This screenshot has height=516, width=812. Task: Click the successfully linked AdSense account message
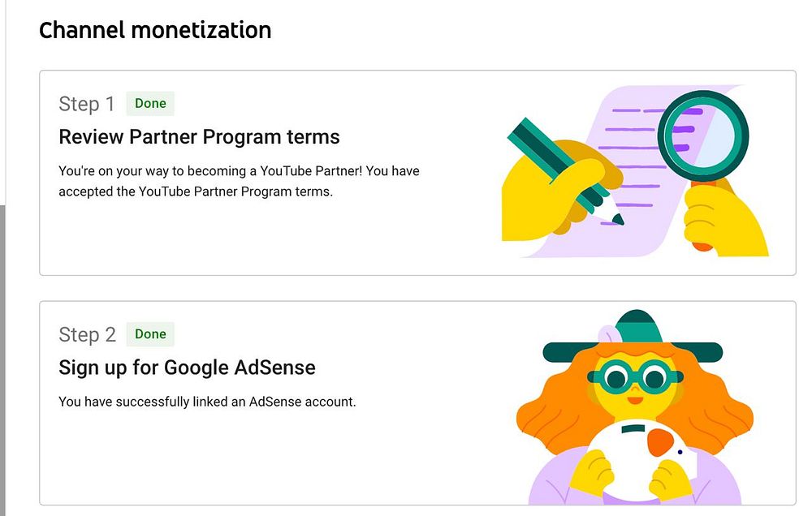207,402
